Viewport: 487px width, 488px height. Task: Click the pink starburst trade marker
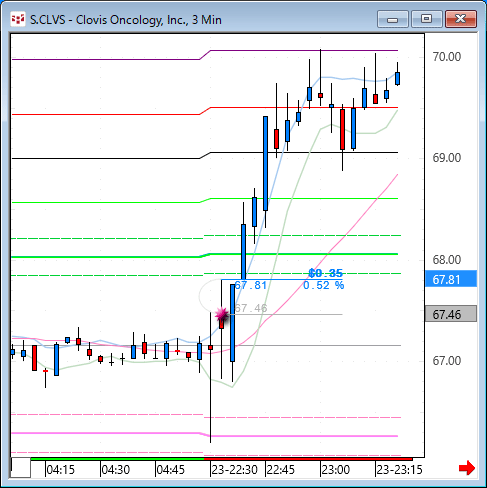pos(222,314)
